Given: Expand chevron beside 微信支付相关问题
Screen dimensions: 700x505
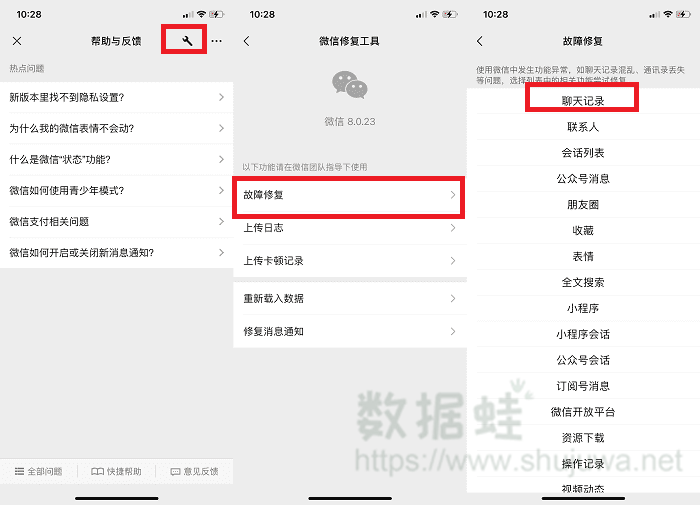Looking at the screenshot, I should 221,221.
